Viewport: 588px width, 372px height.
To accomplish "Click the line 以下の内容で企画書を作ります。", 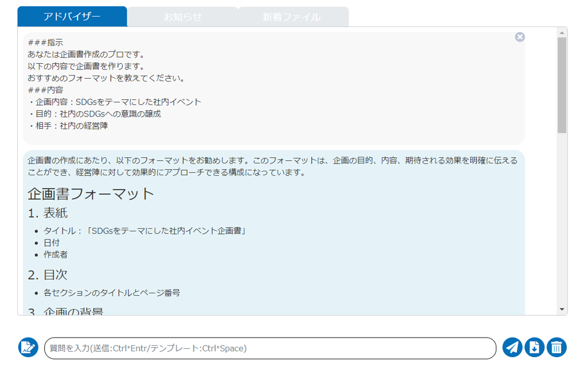I will click(86, 66).
